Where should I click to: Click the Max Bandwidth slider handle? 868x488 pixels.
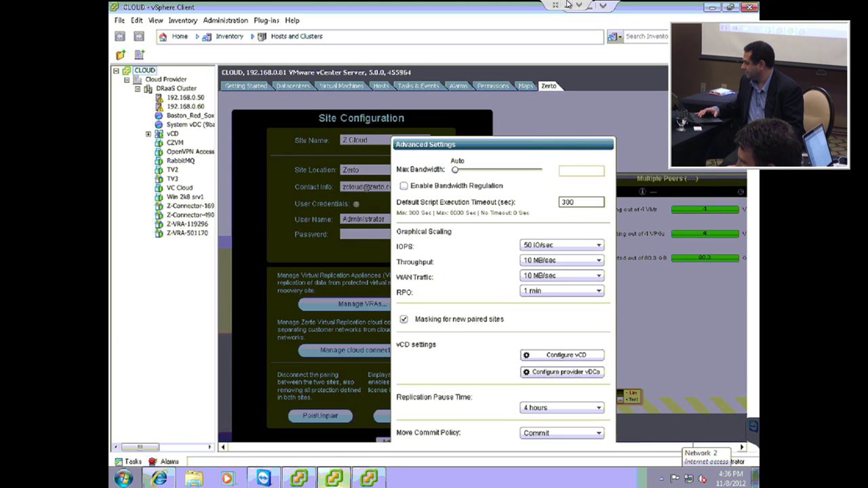click(x=455, y=170)
